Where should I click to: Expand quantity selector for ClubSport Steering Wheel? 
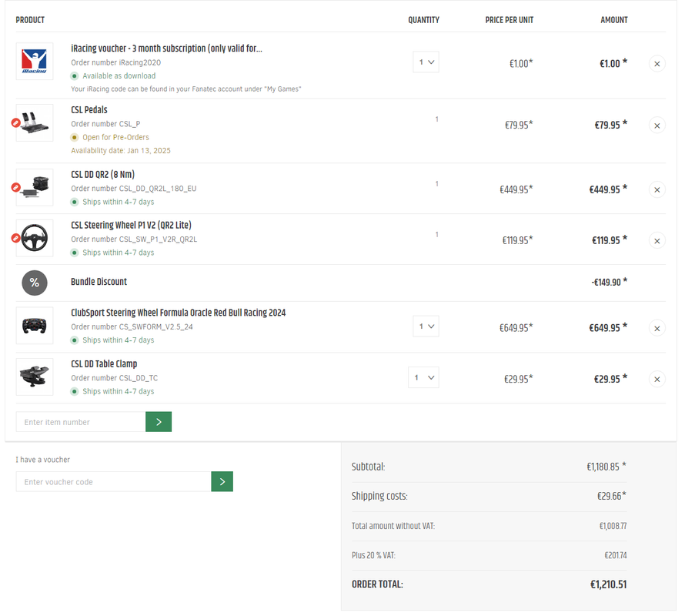(426, 326)
